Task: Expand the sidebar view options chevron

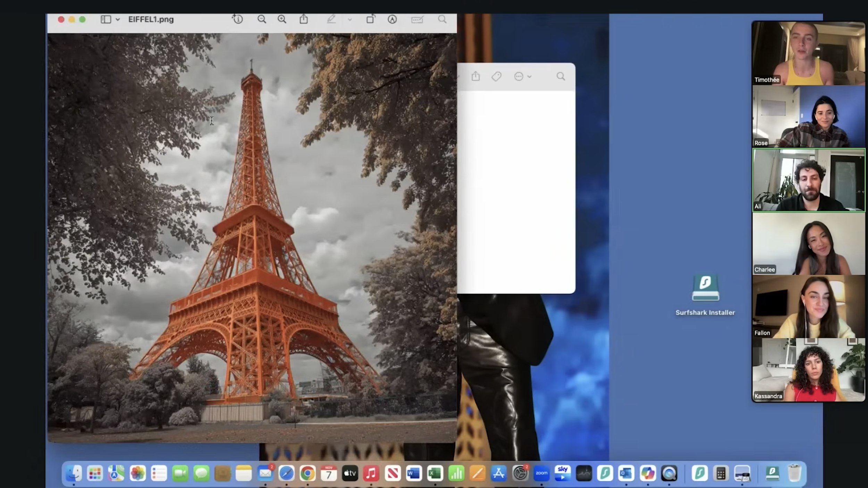Action: [x=118, y=19]
